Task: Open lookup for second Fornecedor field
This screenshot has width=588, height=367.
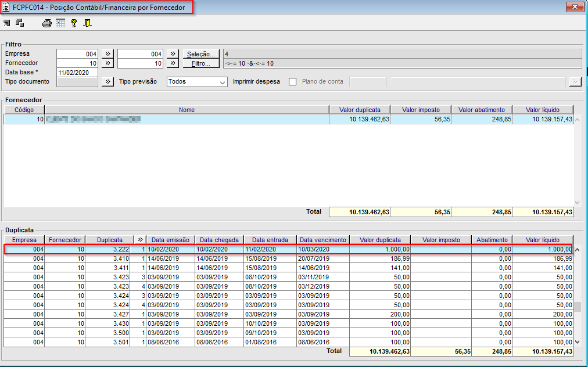Action: tap(173, 63)
